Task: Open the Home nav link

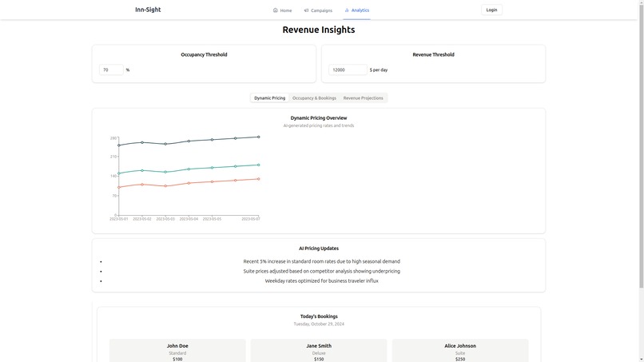Action: pyautogui.click(x=283, y=10)
